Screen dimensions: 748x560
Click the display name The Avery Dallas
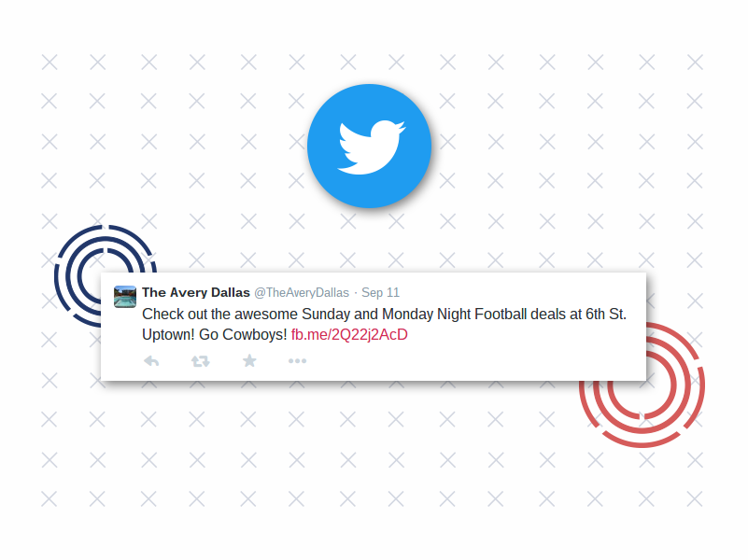(x=196, y=292)
